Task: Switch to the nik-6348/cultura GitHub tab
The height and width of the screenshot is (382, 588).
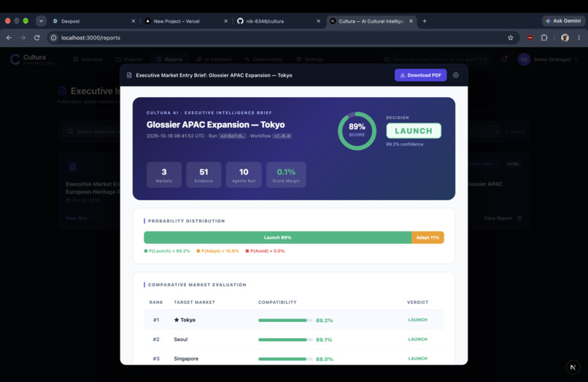Action: tap(279, 21)
